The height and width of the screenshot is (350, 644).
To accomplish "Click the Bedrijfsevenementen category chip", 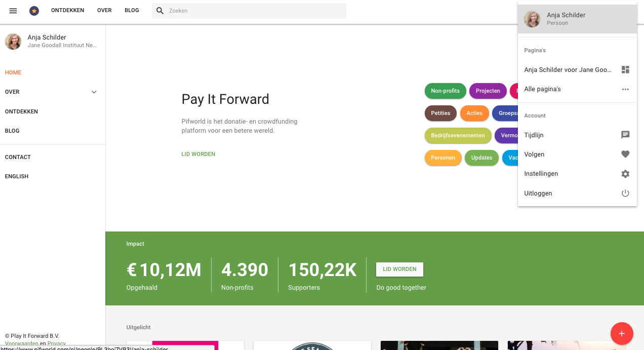I will [x=458, y=136].
